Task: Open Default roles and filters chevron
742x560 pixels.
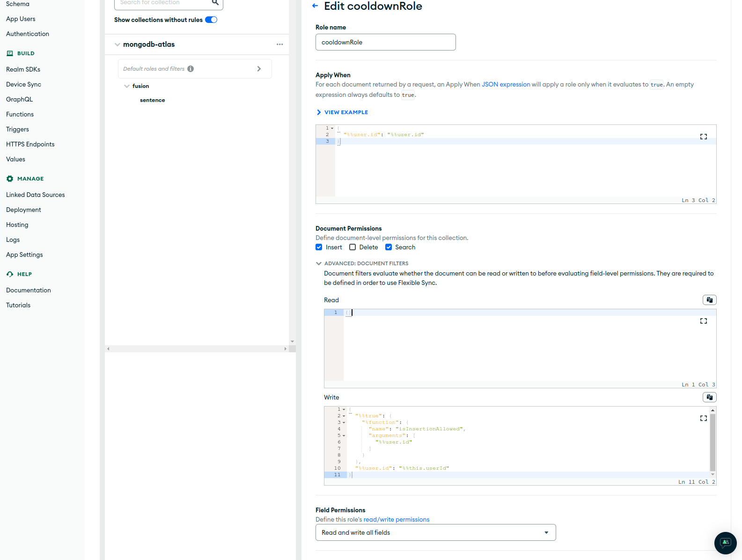Action: [x=259, y=69]
